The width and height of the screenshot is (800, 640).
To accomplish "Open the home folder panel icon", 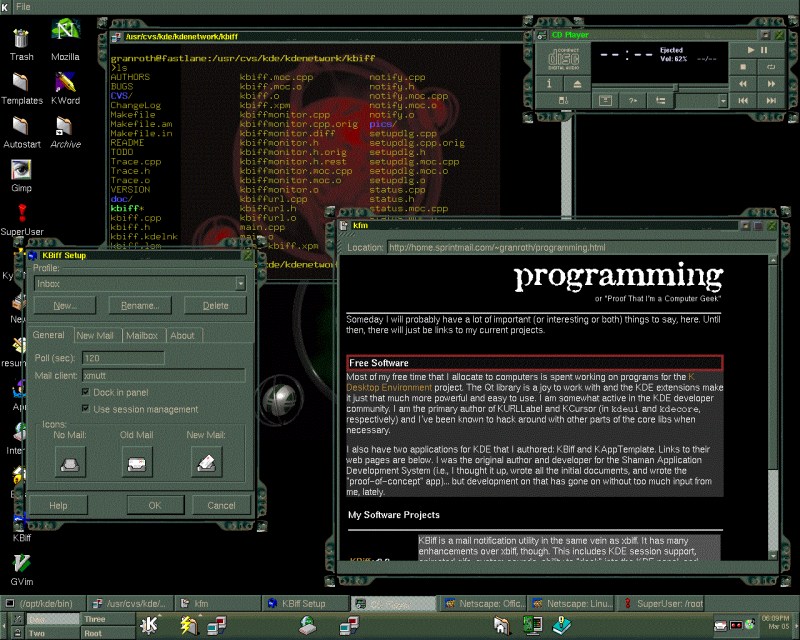I will [x=502, y=625].
